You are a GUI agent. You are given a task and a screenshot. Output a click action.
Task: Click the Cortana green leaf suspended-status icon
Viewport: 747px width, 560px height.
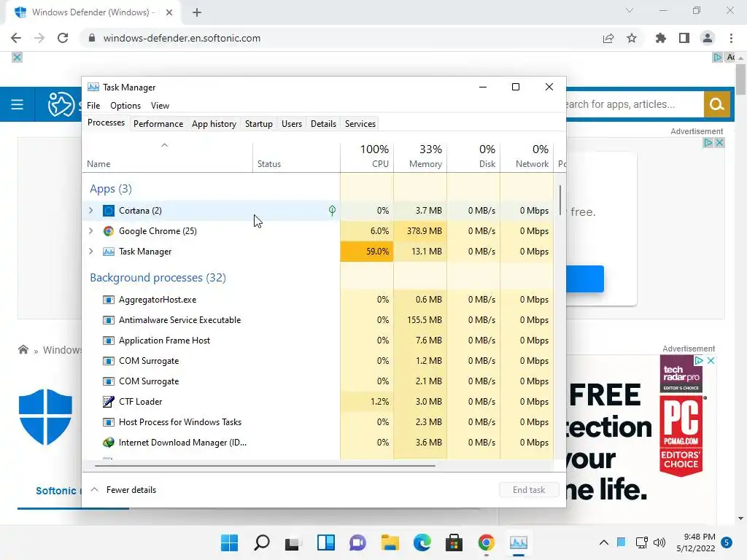click(x=332, y=211)
